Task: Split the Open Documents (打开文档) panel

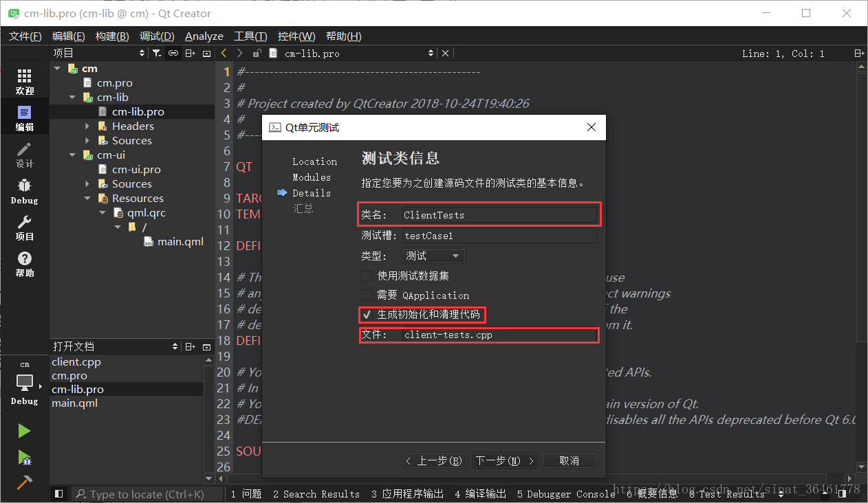Action: (x=191, y=346)
